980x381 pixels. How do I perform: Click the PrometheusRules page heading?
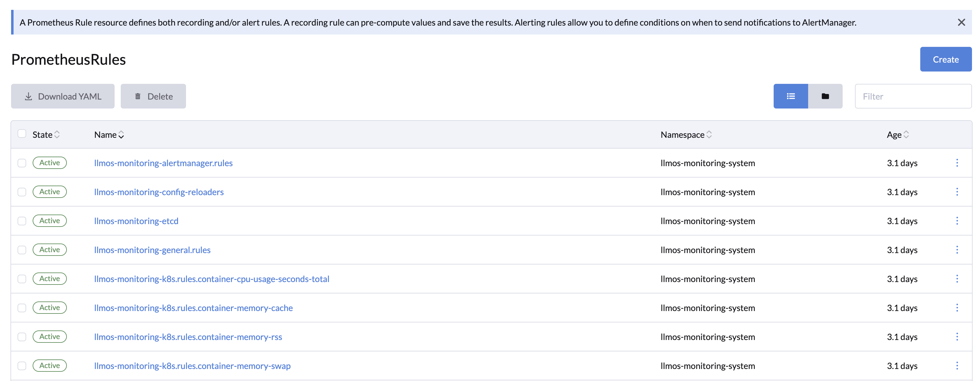[68, 59]
